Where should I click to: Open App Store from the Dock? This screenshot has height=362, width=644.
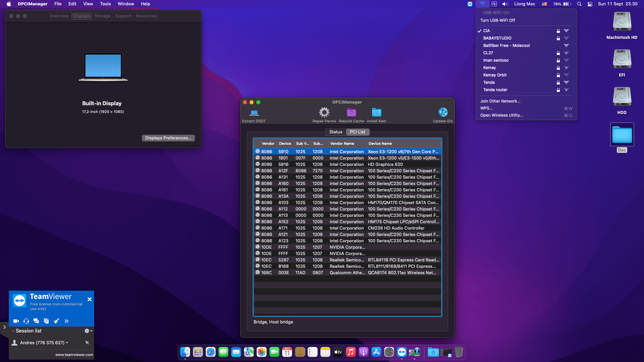(x=376, y=352)
